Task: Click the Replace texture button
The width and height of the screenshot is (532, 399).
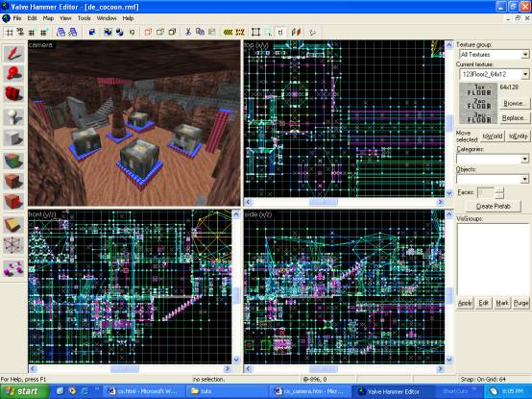Action: pyautogui.click(x=515, y=118)
